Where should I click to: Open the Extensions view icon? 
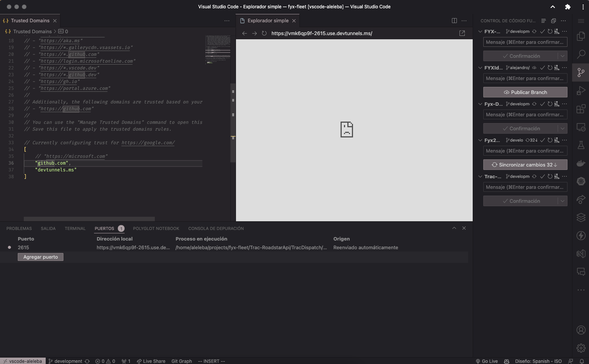[x=581, y=109]
